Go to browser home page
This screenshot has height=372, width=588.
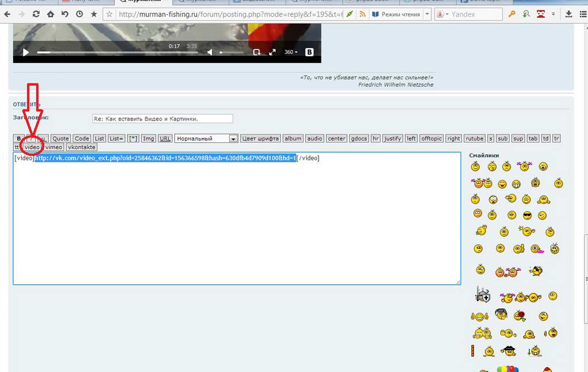coord(51,14)
